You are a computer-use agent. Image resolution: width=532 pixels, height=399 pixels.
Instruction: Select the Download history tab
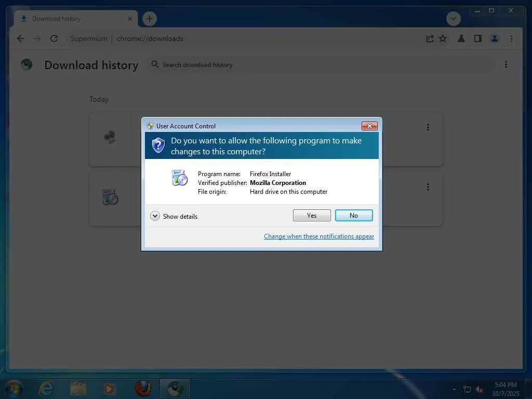point(75,19)
